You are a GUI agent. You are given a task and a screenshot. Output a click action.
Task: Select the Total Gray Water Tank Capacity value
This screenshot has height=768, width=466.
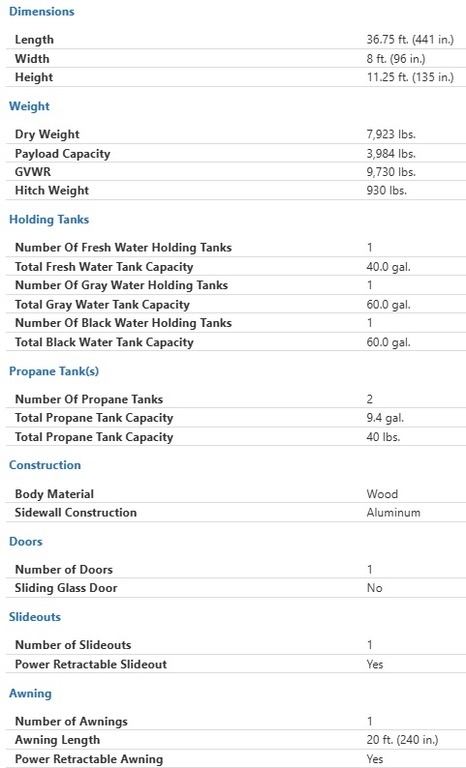point(389,305)
